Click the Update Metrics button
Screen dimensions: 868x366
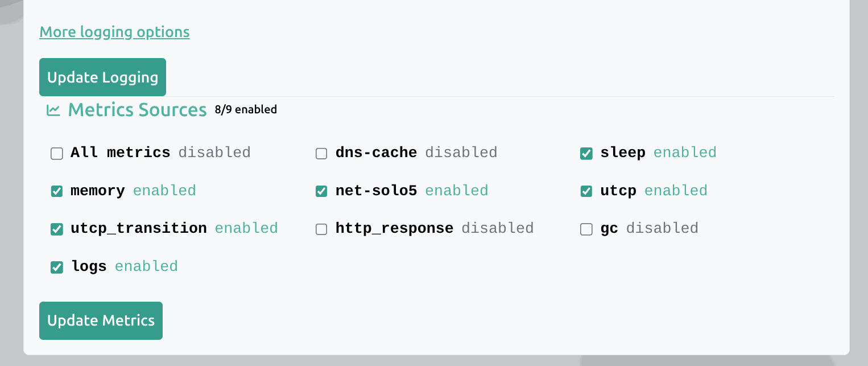coord(101,320)
